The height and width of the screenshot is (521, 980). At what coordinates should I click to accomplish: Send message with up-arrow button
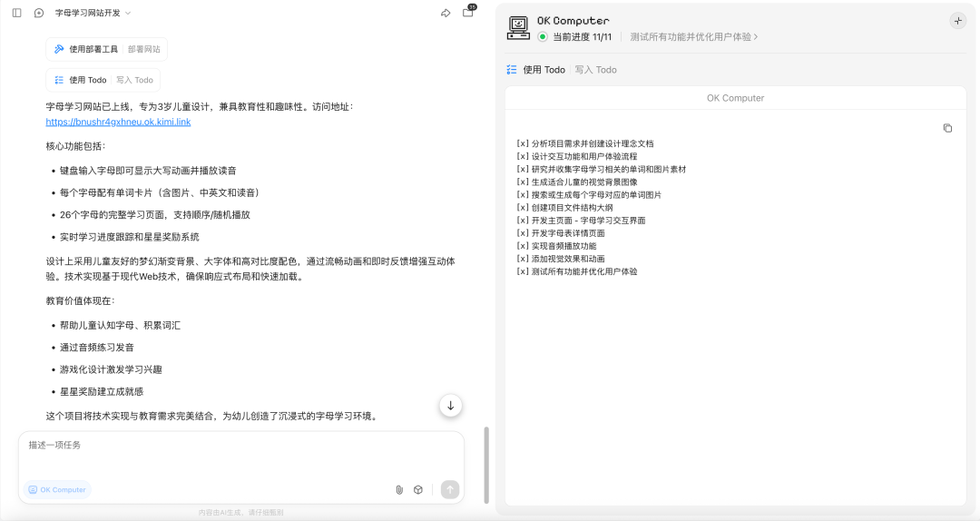coord(450,489)
